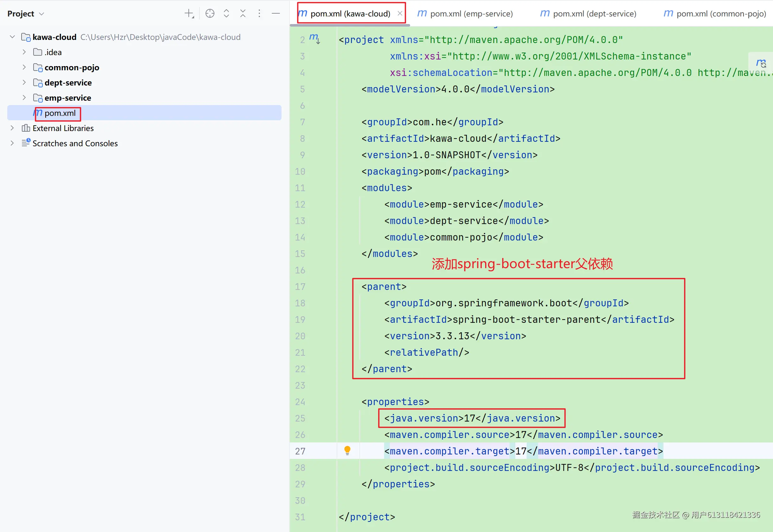Open the Project panel options menu (three dots)

(x=259, y=14)
